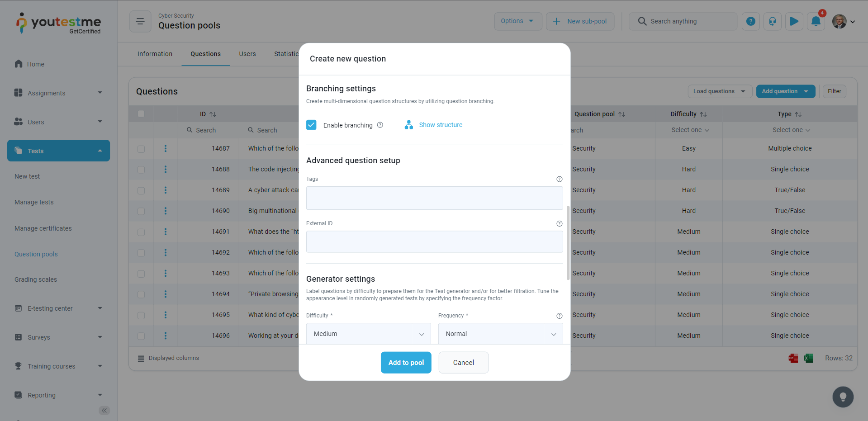Click the notification bell icon
Screen dimensions: 868x421
(816, 21)
